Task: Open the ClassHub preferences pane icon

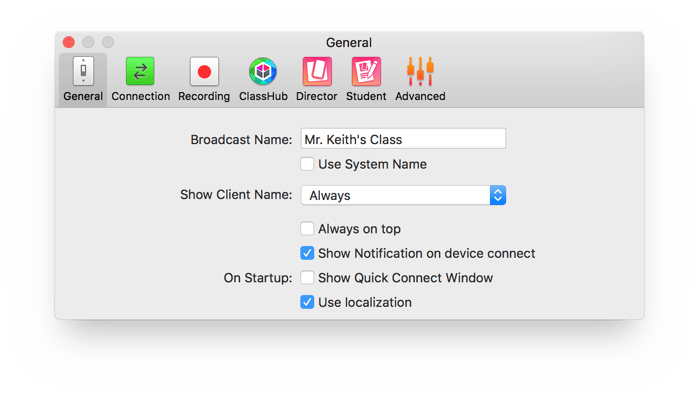Action: click(263, 71)
